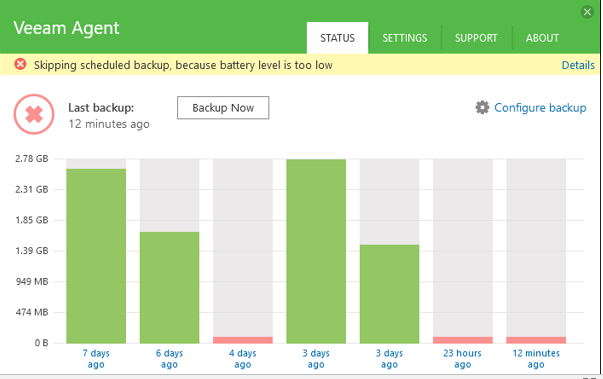This screenshot has width=603, height=379.
Task: Open the Configure backup link
Action: [x=540, y=108]
